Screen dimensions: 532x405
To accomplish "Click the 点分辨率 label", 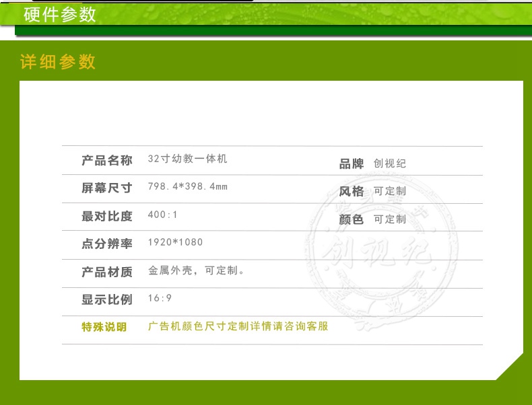I will [106, 244].
